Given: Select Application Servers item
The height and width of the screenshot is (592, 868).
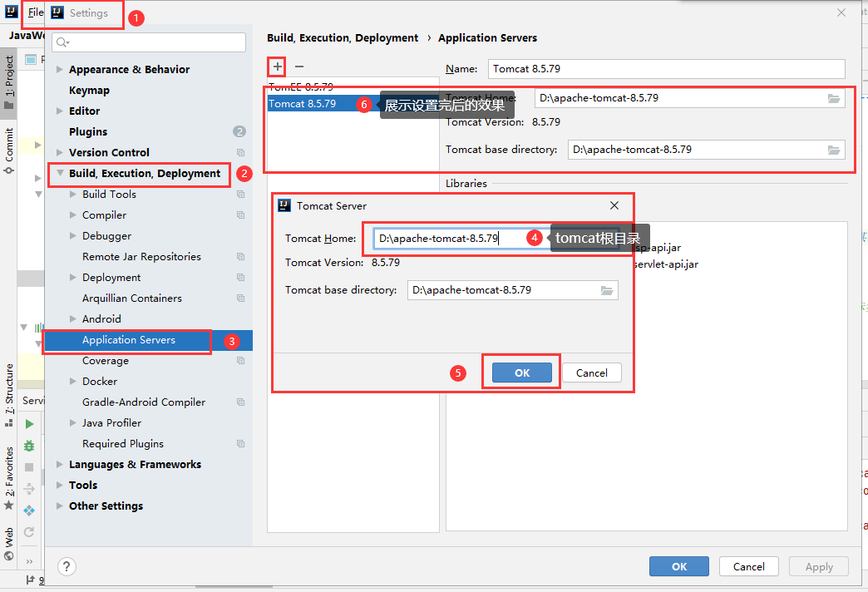Looking at the screenshot, I should 128,340.
